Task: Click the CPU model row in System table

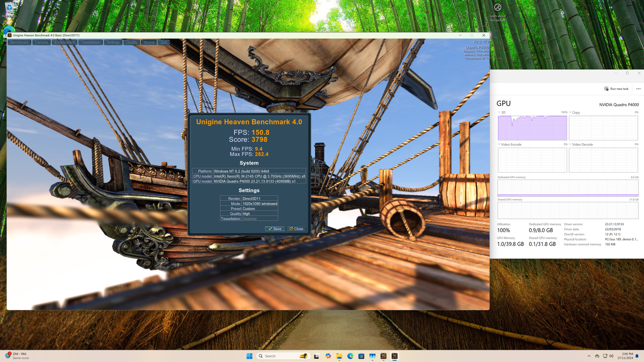Action: coord(249,176)
